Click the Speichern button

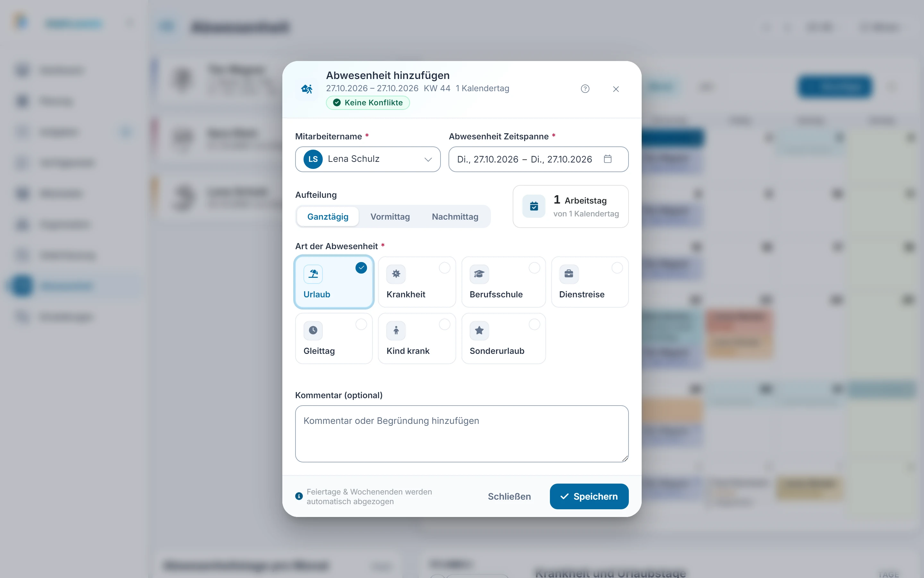coord(589,496)
